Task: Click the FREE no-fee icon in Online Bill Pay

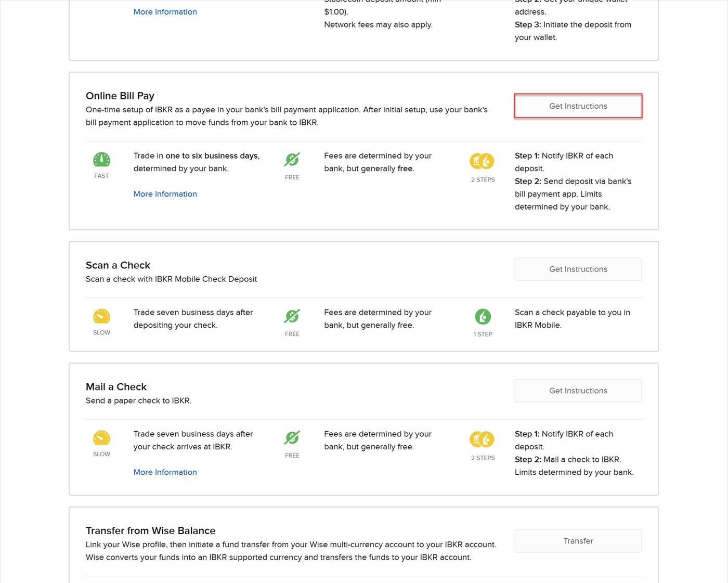Action: pos(292,160)
